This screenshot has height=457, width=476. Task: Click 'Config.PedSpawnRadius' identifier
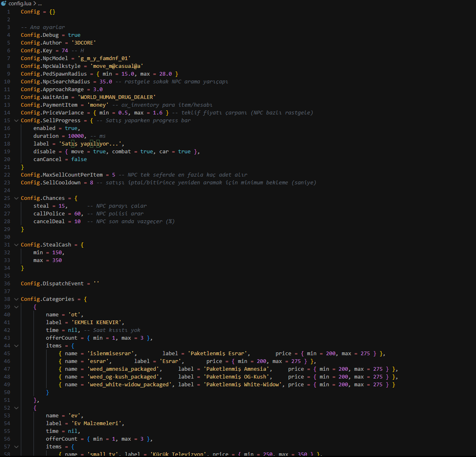(x=54, y=74)
